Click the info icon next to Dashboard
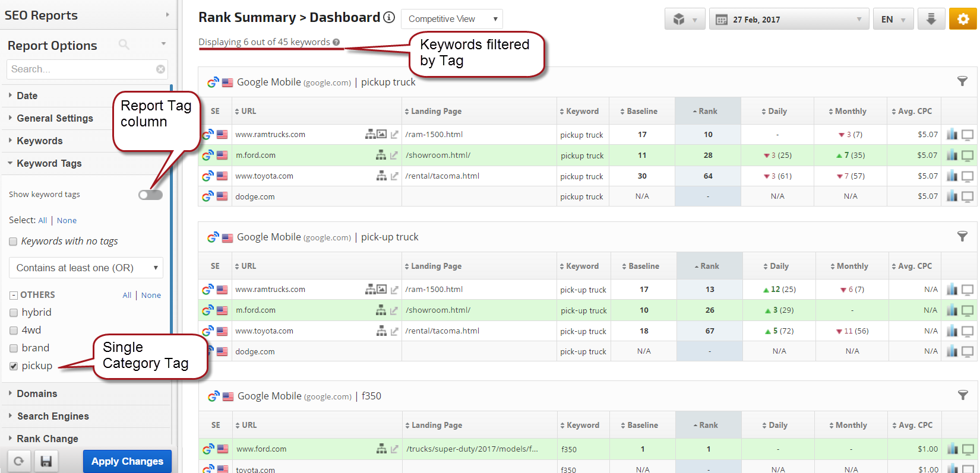The height and width of the screenshot is (473, 980). (389, 17)
